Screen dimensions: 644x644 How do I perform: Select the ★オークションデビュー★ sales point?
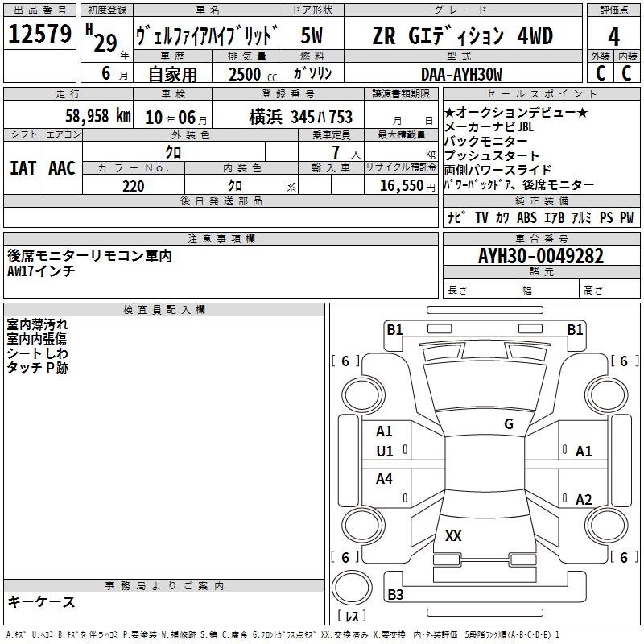click(x=516, y=112)
